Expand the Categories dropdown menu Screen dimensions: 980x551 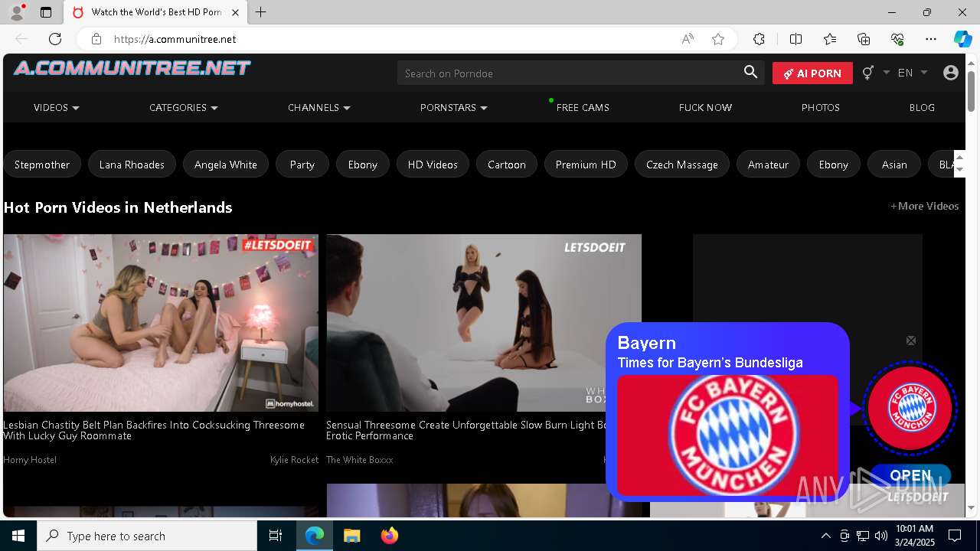pos(184,108)
